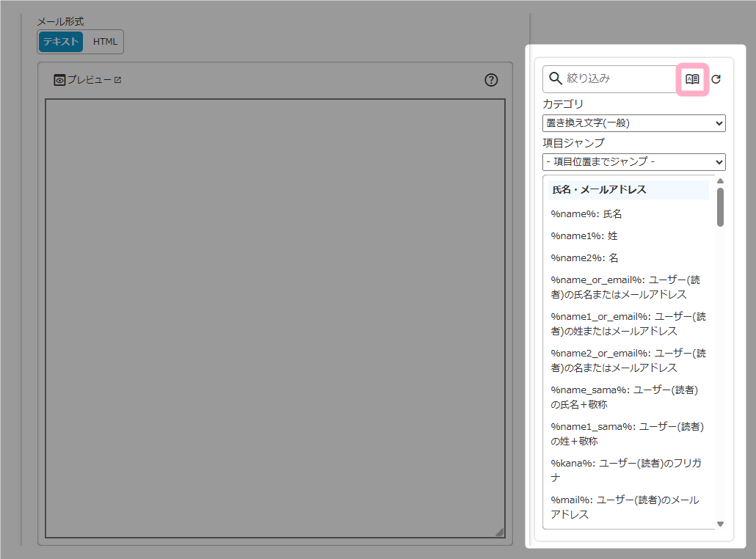756x559 pixels.
Task: Click the refresh reload icon
Action: pyautogui.click(x=716, y=79)
